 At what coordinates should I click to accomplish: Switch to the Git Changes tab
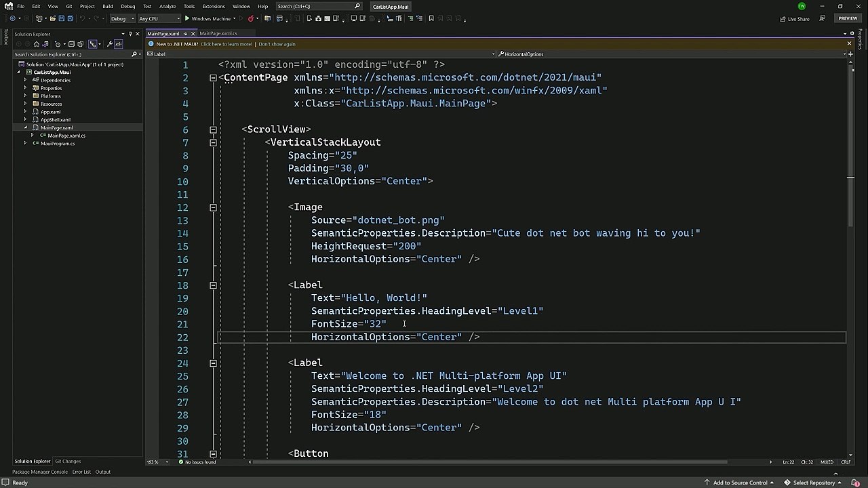[x=68, y=462]
